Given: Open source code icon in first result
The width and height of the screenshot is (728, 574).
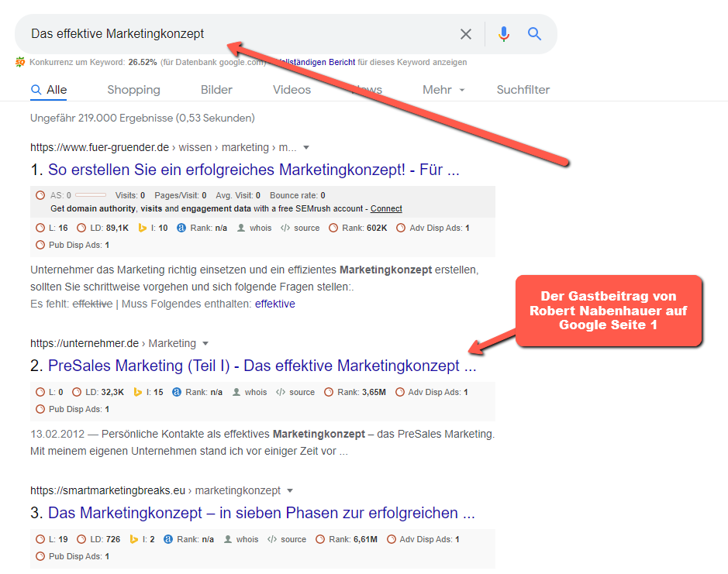Looking at the screenshot, I should tap(285, 229).
